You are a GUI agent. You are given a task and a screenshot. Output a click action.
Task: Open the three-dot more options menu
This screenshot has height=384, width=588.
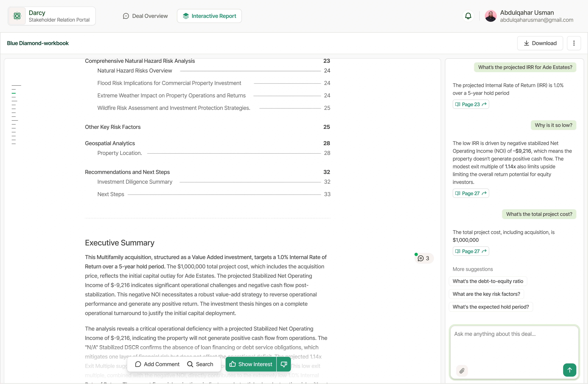tap(574, 43)
